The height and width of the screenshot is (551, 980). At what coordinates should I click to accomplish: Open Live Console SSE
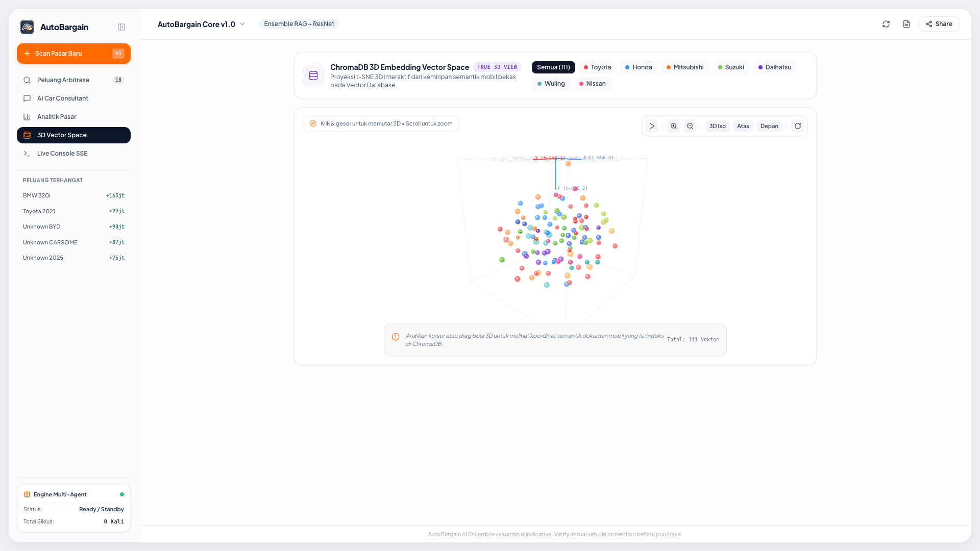click(x=73, y=154)
